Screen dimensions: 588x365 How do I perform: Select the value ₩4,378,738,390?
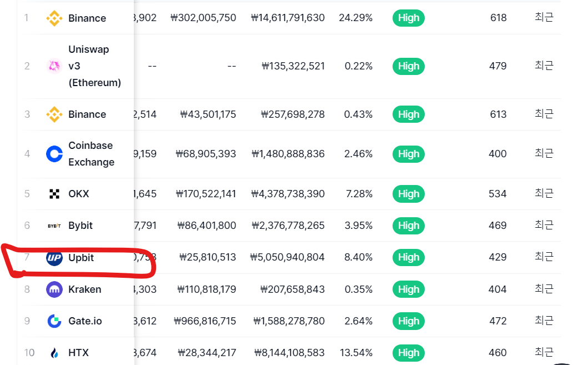coord(288,194)
